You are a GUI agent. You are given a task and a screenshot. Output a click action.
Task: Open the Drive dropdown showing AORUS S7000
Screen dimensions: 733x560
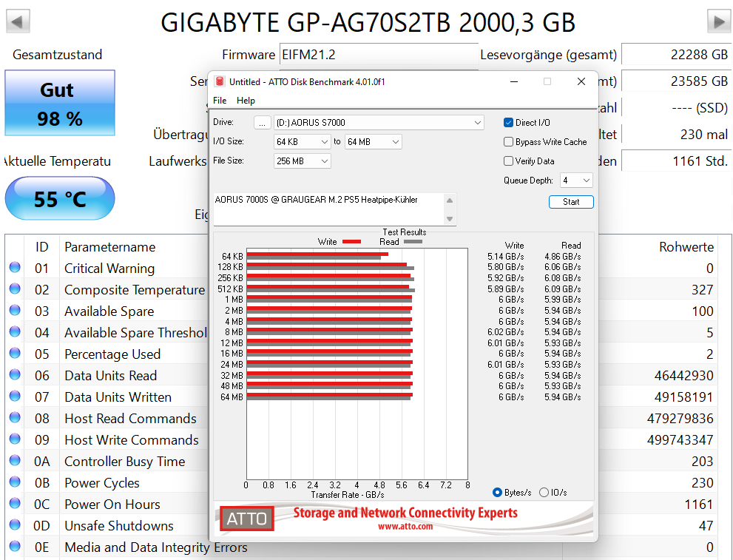(379, 123)
